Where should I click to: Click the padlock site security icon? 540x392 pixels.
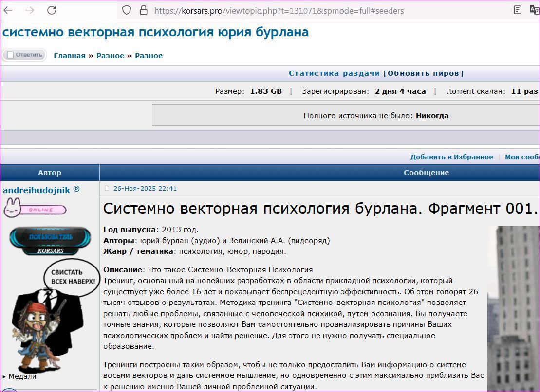(143, 10)
